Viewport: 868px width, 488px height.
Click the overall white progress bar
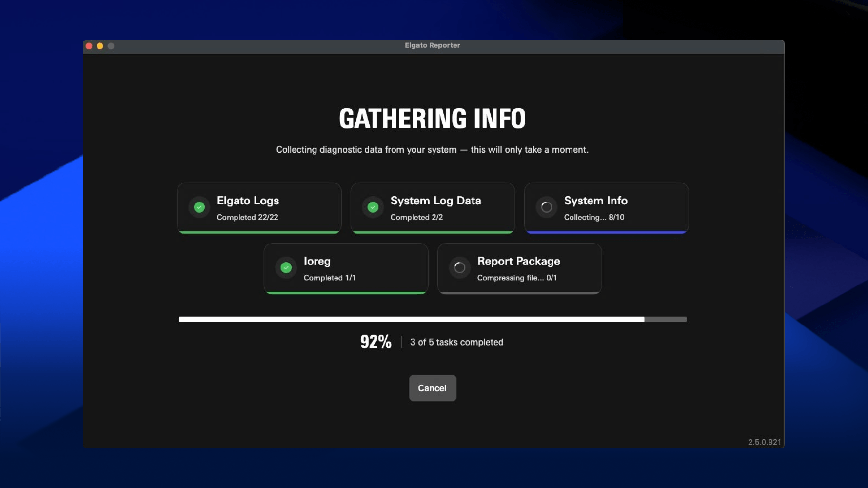click(433, 319)
